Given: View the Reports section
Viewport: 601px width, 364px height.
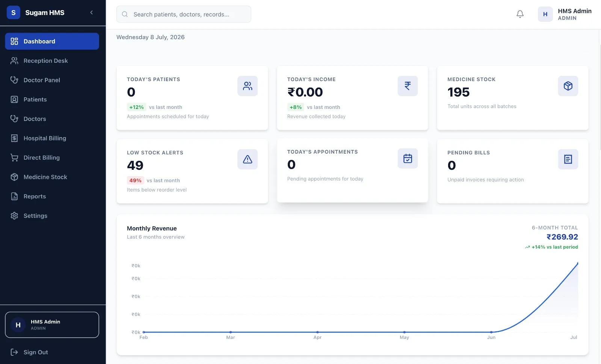Looking at the screenshot, I should [52, 196].
